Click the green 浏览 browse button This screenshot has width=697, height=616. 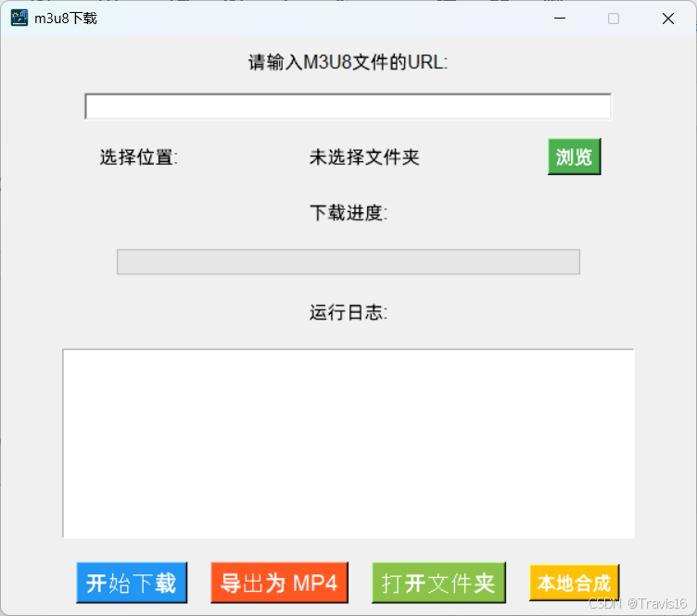pos(575,157)
